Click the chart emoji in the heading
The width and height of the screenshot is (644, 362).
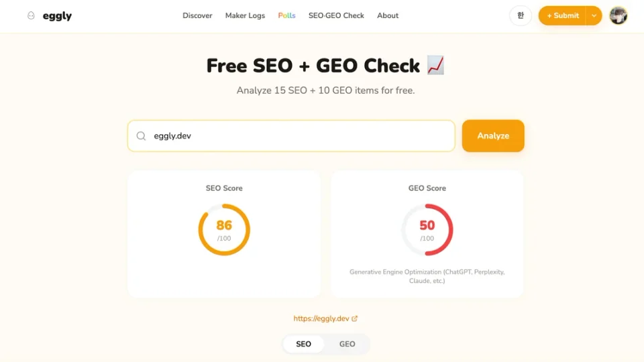click(x=435, y=65)
